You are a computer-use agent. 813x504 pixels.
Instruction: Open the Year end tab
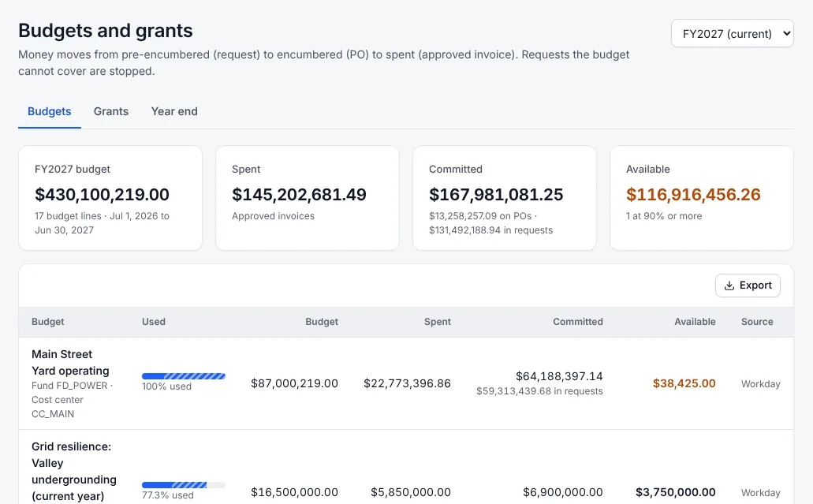tap(174, 111)
